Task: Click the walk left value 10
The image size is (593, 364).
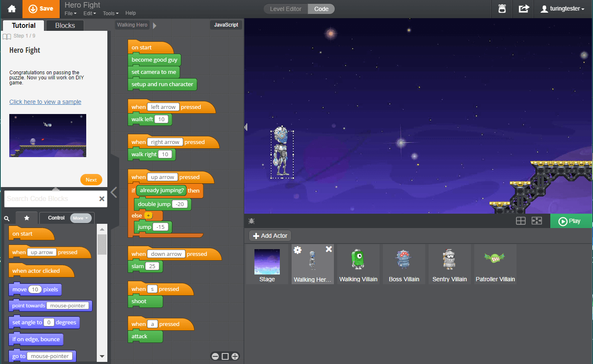Action: point(161,120)
